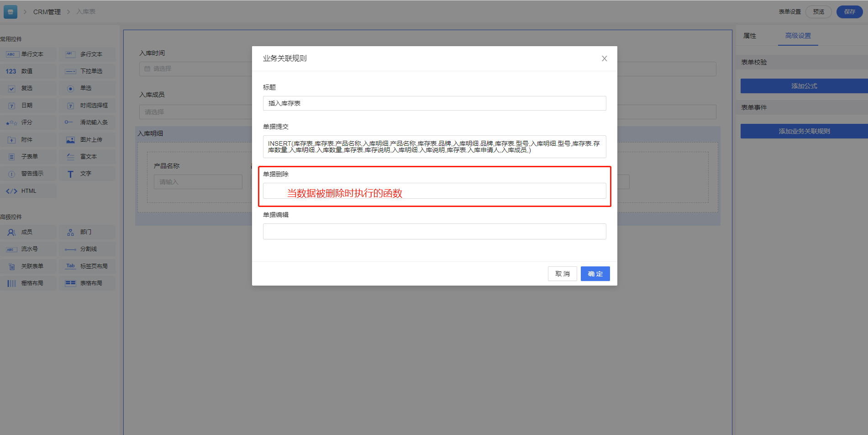868x435 pixels.
Task: Switch to the 高级设置 tab
Action: (x=798, y=36)
